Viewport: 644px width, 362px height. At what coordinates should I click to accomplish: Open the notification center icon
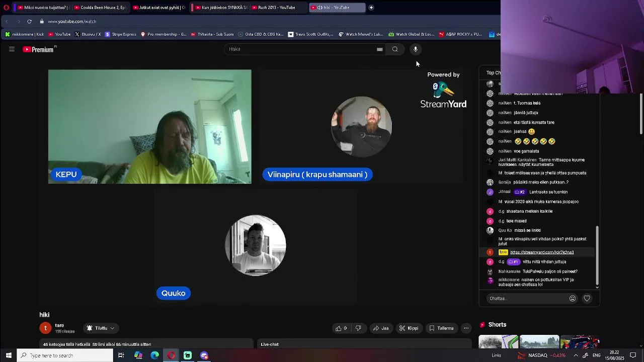(633, 355)
